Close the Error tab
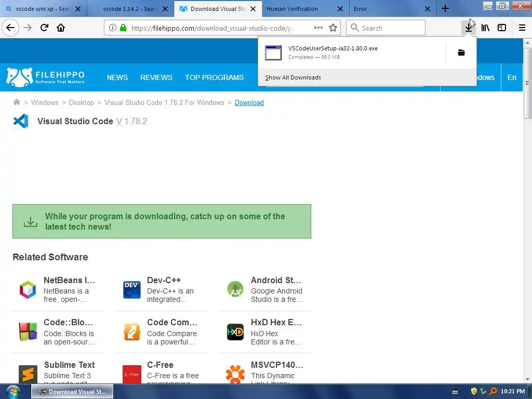Image resolution: width=532 pixels, height=399 pixels. tap(428, 9)
